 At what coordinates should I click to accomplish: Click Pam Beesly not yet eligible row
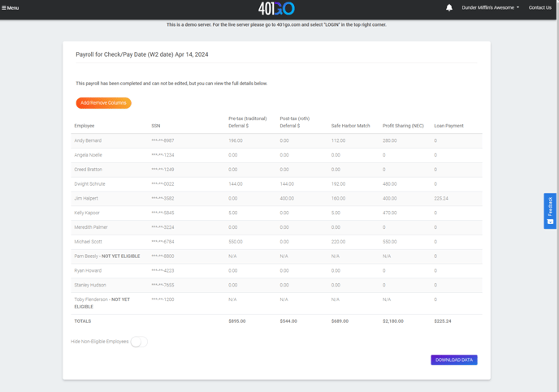106,256
